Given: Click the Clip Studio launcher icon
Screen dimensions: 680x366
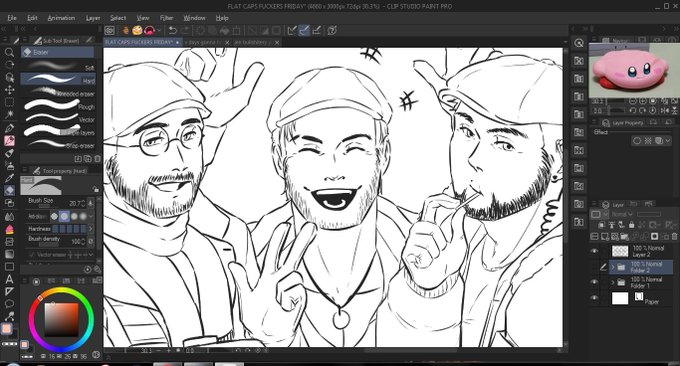Looking at the screenshot, I should pyautogui.click(x=109, y=30).
